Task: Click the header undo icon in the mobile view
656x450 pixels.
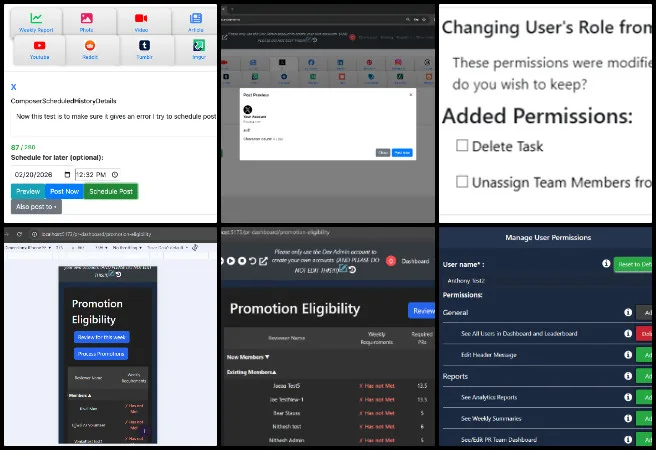Action: pos(118,274)
